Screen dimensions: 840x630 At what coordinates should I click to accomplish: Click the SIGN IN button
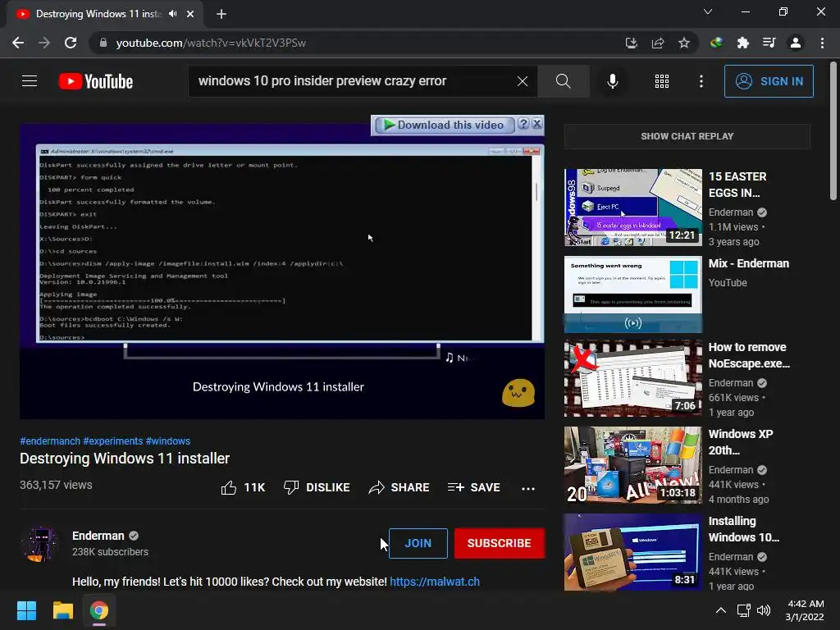769,81
